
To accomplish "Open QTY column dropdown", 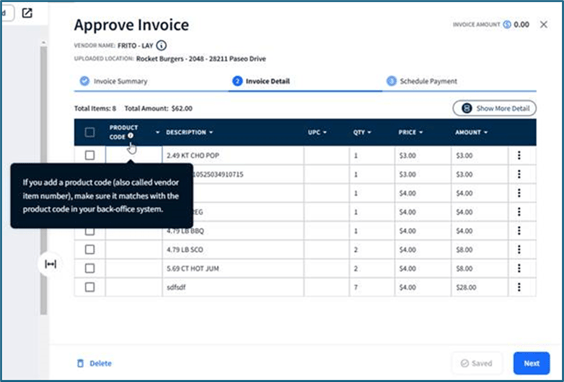I will click(369, 132).
